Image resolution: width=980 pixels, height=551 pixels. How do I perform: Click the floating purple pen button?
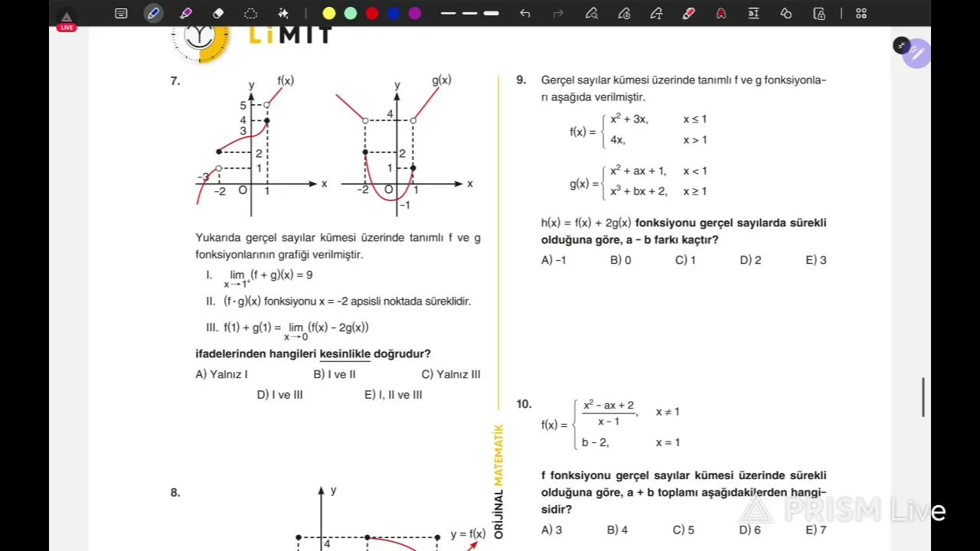point(916,54)
